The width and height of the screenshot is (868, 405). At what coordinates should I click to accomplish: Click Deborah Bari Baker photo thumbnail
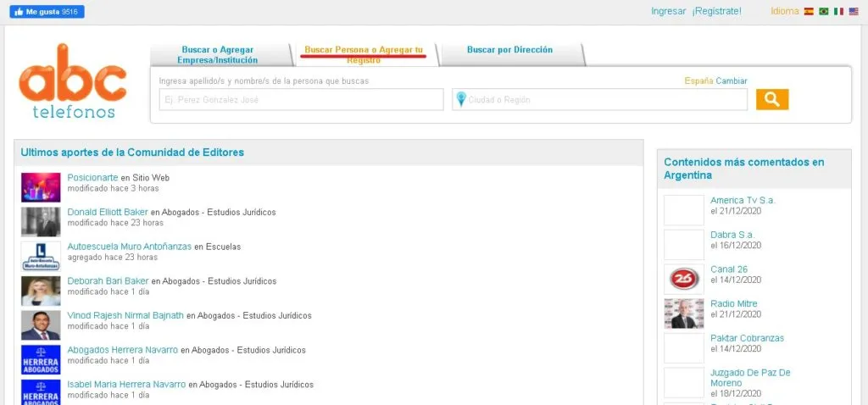pos(41,291)
